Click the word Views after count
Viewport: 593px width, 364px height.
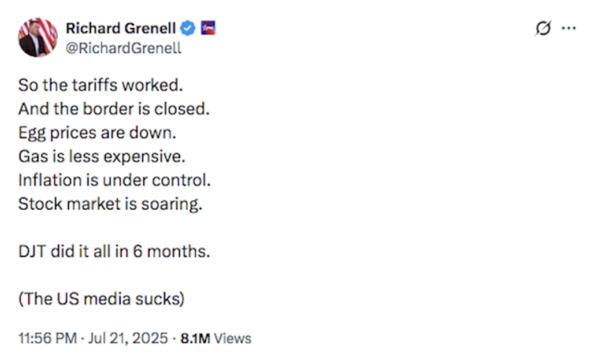[233, 338]
